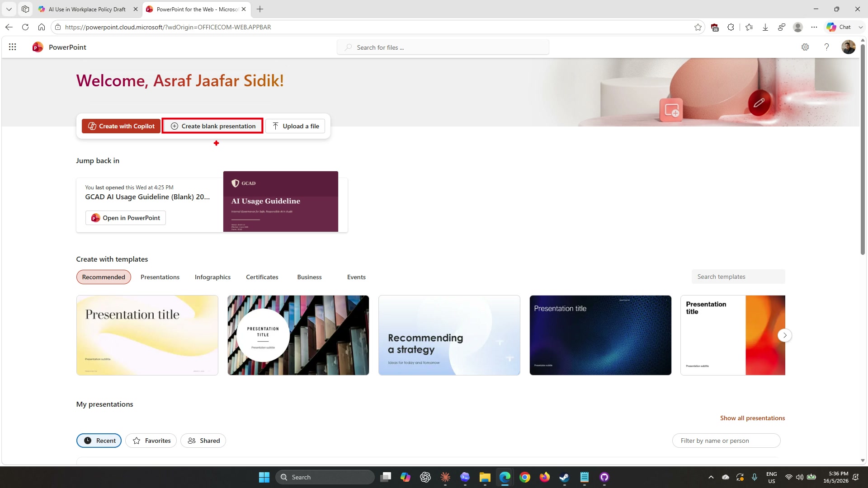Open the AI Usage Guideline thumbnail
Image resolution: width=868 pixels, height=488 pixels.
pyautogui.click(x=281, y=202)
